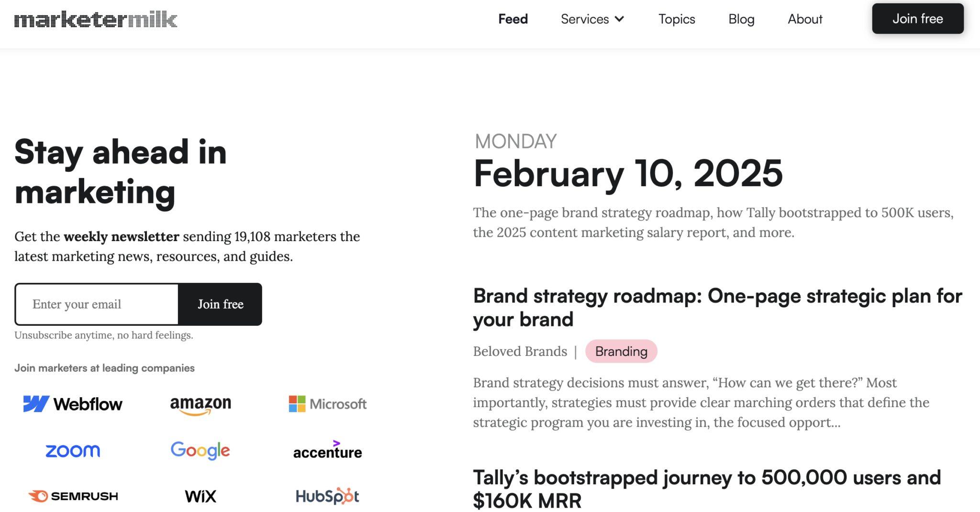This screenshot has height=512, width=980.
Task: Navigate to the Topics page
Action: click(x=677, y=19)
